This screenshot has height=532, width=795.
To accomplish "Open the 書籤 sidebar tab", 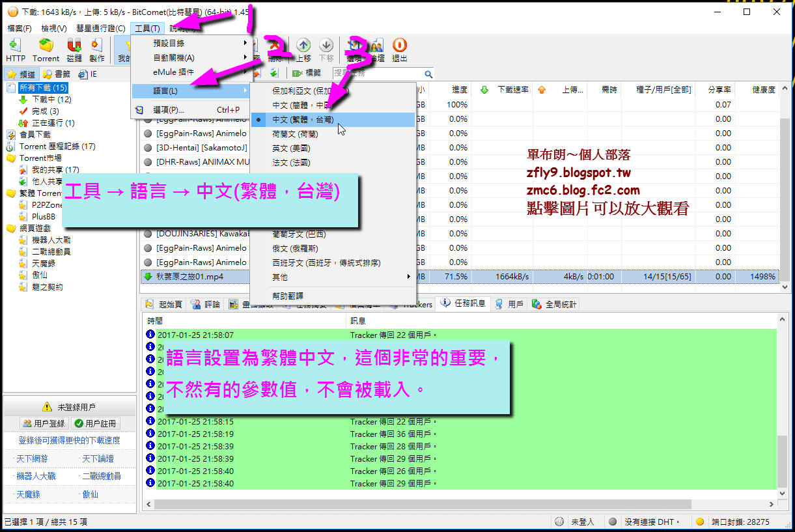I will [57, 74].
